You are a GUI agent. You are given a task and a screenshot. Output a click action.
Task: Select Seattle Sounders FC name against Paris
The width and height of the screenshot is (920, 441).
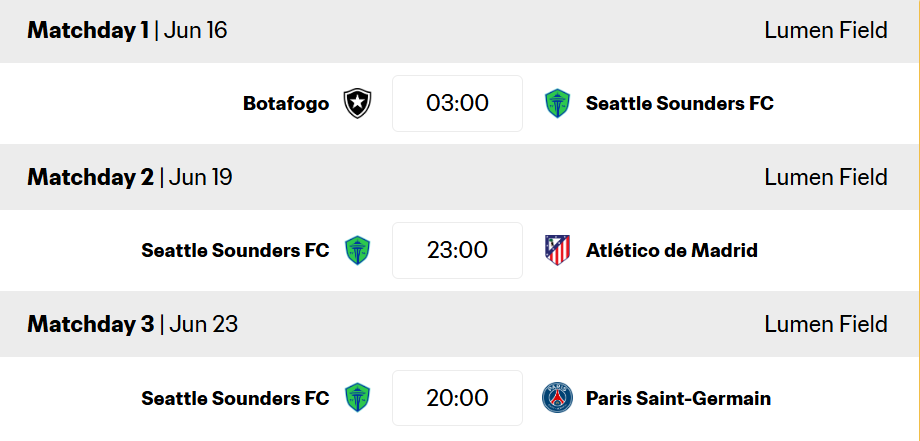pos(235,398)
